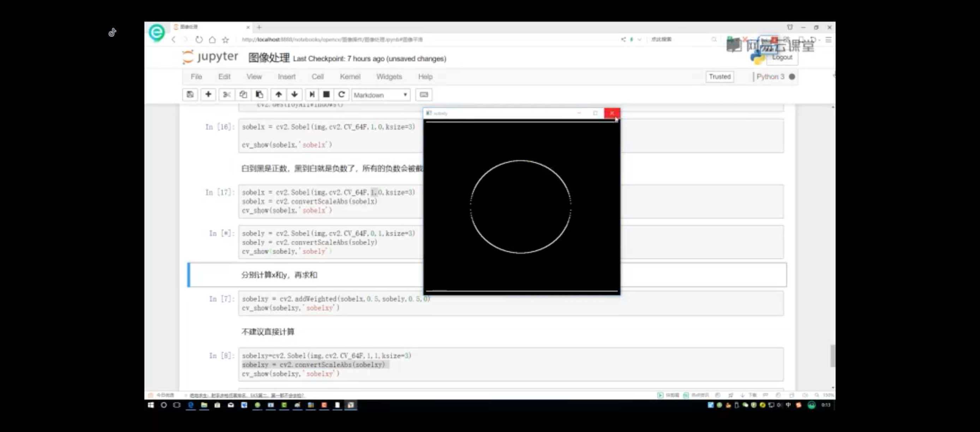This screenshot has height=432, width=980.
Task: Click the Jupyter logo
Action: (210, 57)
